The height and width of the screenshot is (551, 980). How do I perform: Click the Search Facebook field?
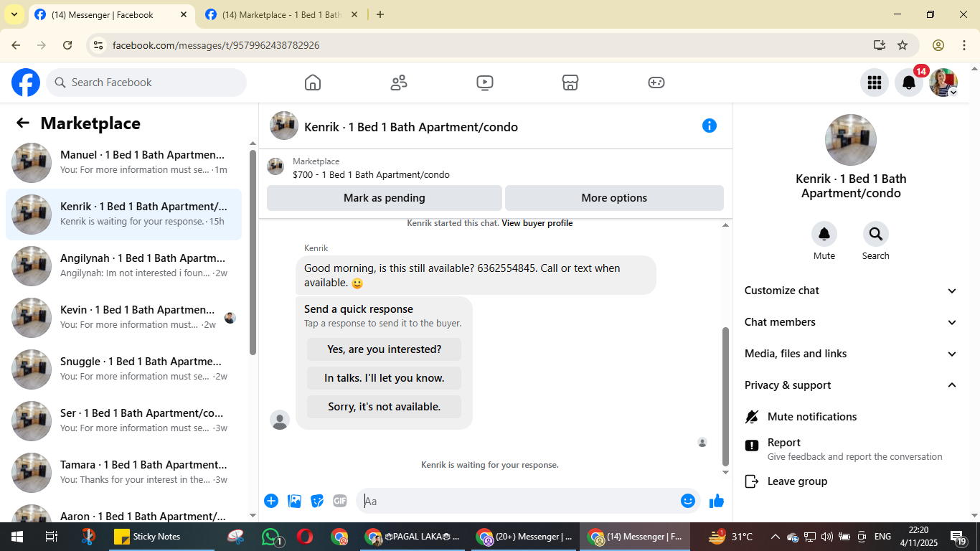[x=146, y=83]
